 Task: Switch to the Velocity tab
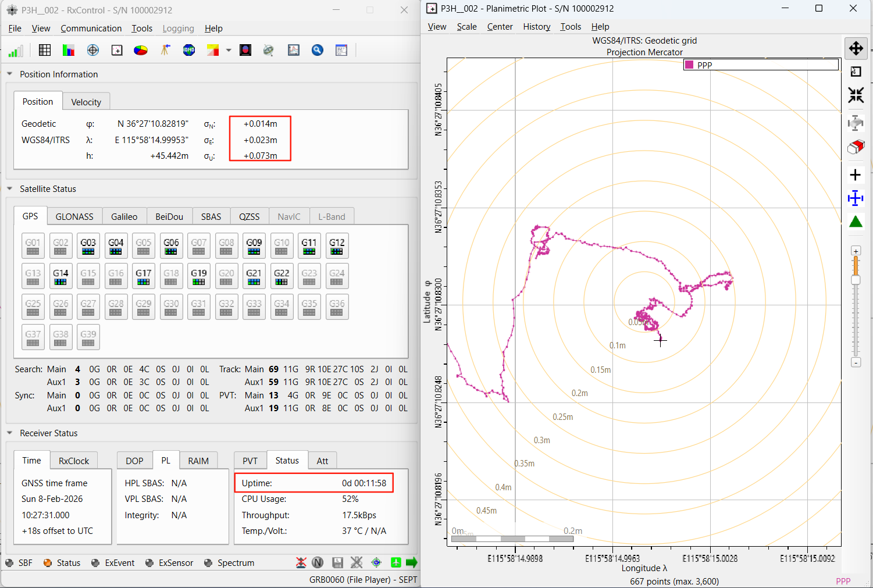[86, 102]
